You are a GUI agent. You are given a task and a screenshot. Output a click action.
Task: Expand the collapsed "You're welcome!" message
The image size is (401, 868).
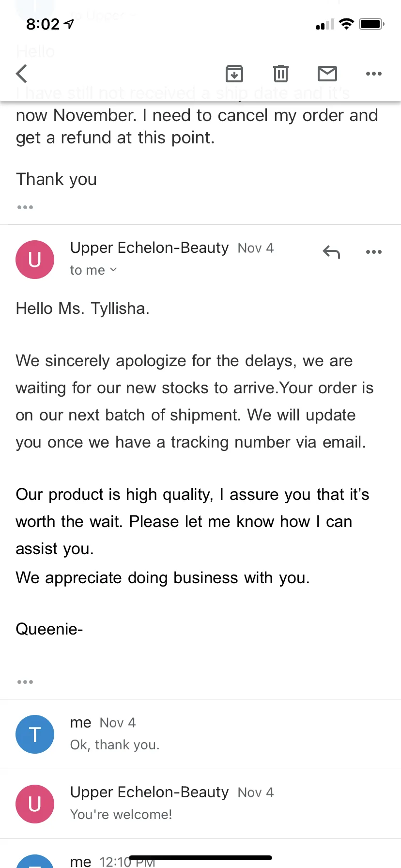[x=200, y=804]
